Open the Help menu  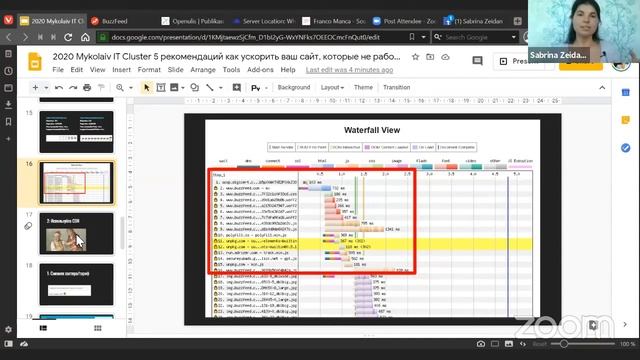coord(288,70)
